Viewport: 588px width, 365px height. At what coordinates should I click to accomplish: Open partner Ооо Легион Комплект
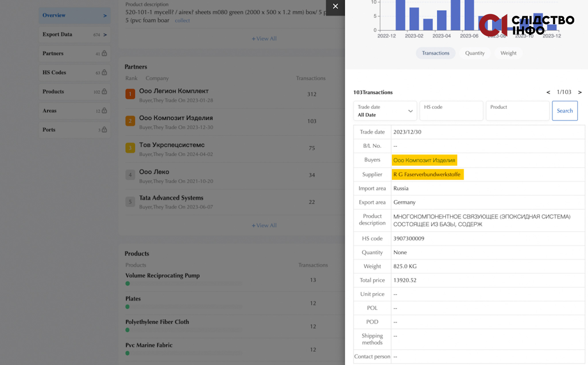coord(174,91)
